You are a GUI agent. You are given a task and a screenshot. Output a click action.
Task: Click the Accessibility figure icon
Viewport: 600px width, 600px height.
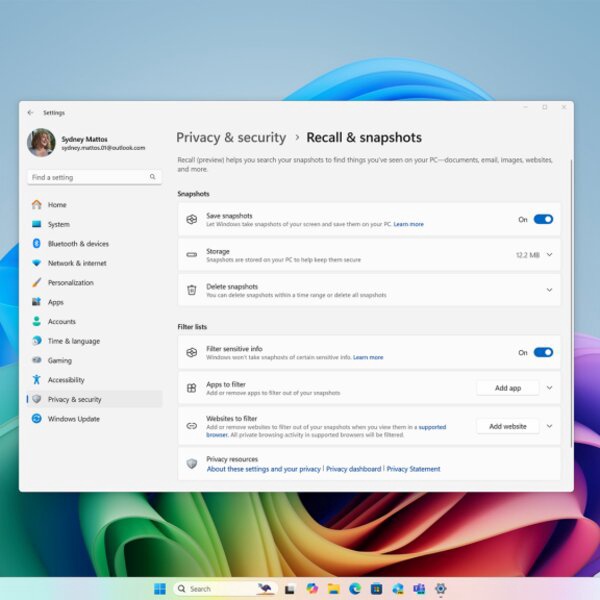pyautogui.click(x=37, y=380)
